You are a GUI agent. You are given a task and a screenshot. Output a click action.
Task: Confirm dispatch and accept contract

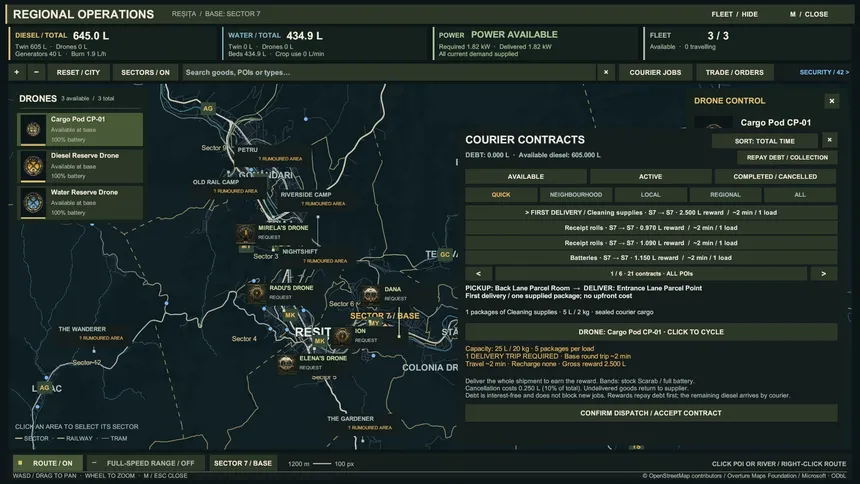click(x=651, y=413)
